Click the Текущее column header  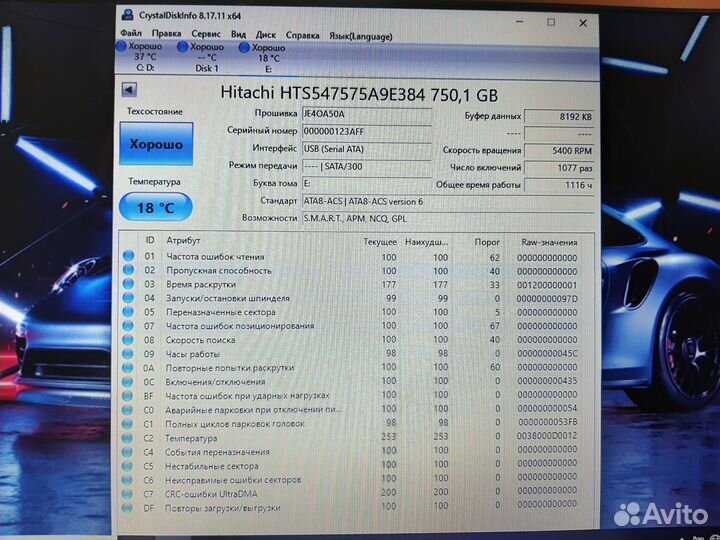pos(380,242)
